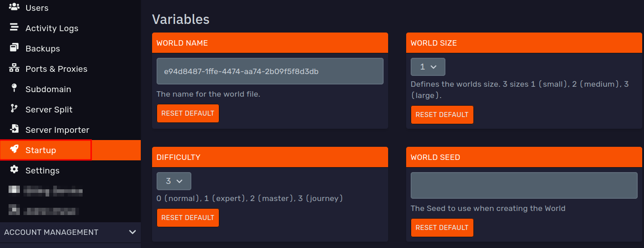This screenshot has height=248, width=644.
Task: Click the Settings gear icon
Action: tap(14, 170)
